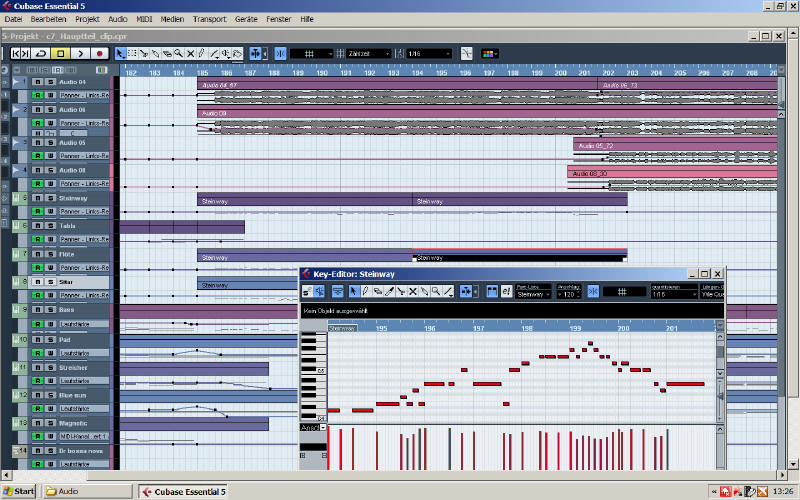This screenshot has width=800, height=500.
Task: Switch to the Audio taskbar window
Action: (x=87, y=491)
